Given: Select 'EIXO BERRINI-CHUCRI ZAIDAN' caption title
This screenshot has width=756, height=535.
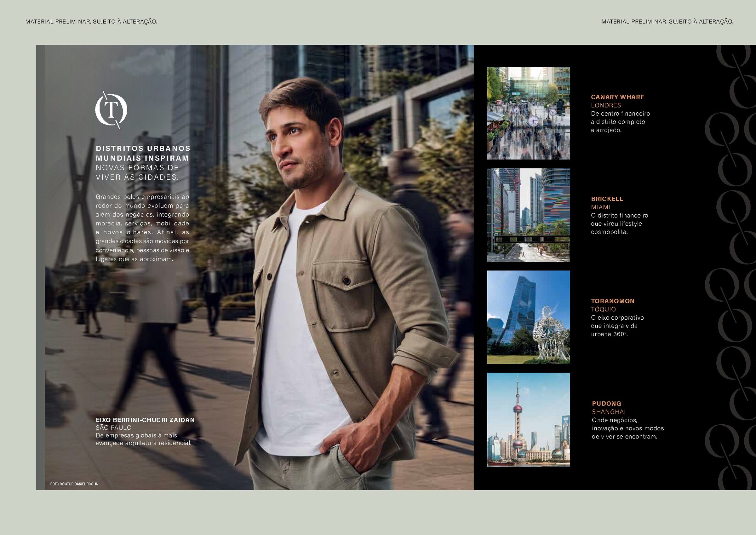Looking at the screenshot, I should (145, 420).
